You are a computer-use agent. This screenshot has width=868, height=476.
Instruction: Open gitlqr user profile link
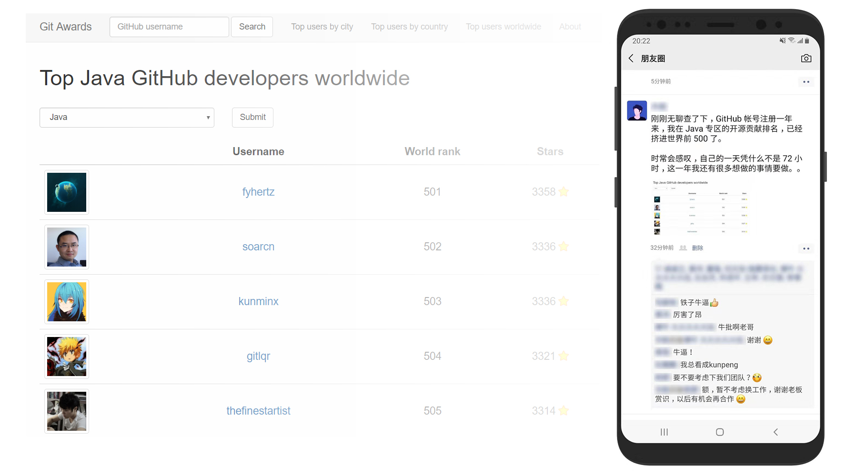tap(258, 356)
